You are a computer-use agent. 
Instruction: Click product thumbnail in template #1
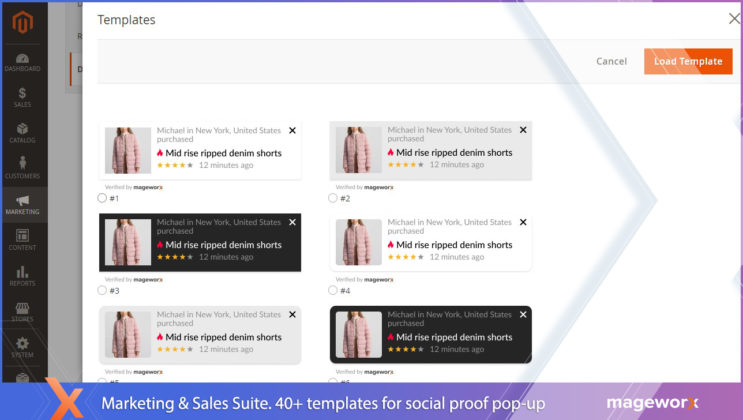[128, 150]
